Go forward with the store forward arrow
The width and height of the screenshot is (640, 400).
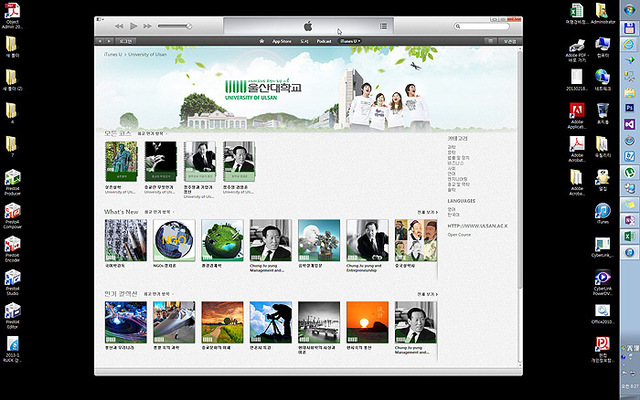(109, 41)
